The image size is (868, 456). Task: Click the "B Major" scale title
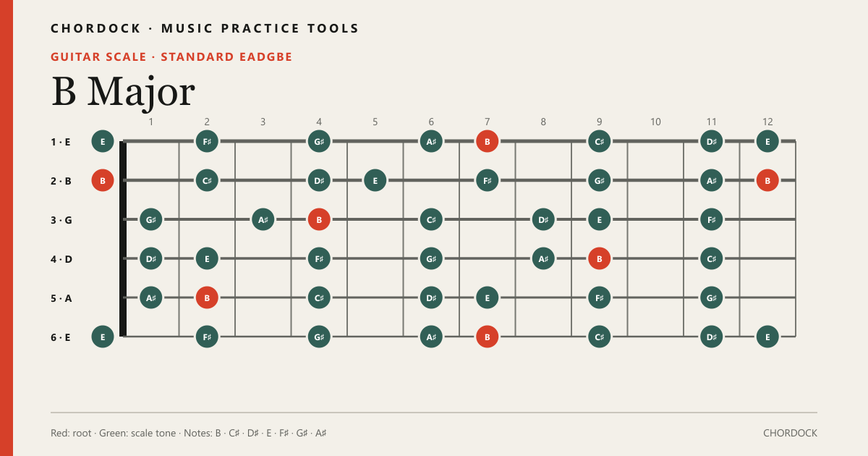[123, 91]
